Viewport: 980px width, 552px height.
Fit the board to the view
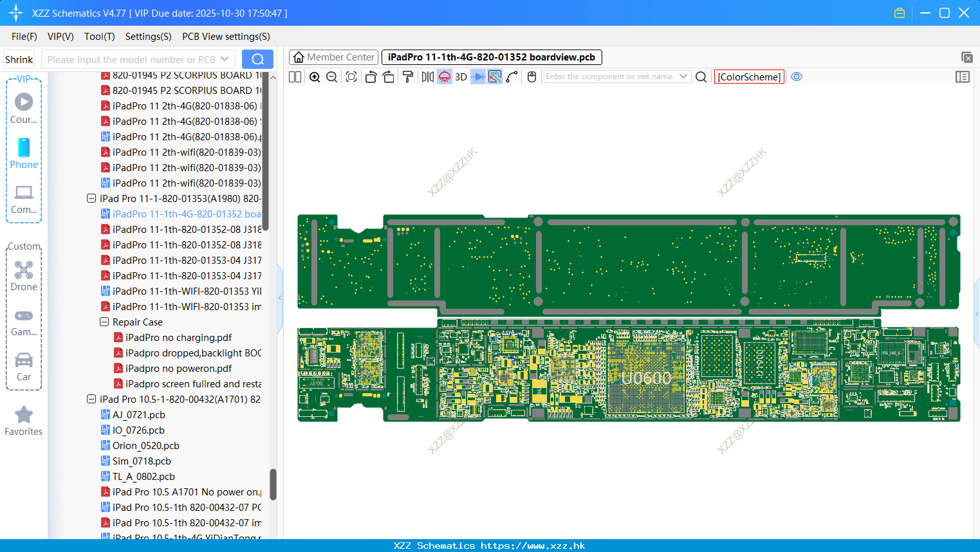[x=351, y=77]
